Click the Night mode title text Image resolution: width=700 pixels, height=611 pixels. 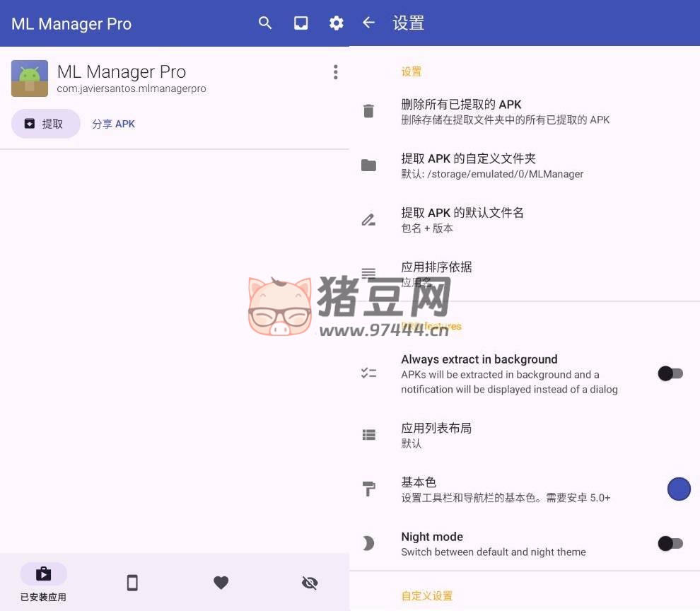point(432,537)
